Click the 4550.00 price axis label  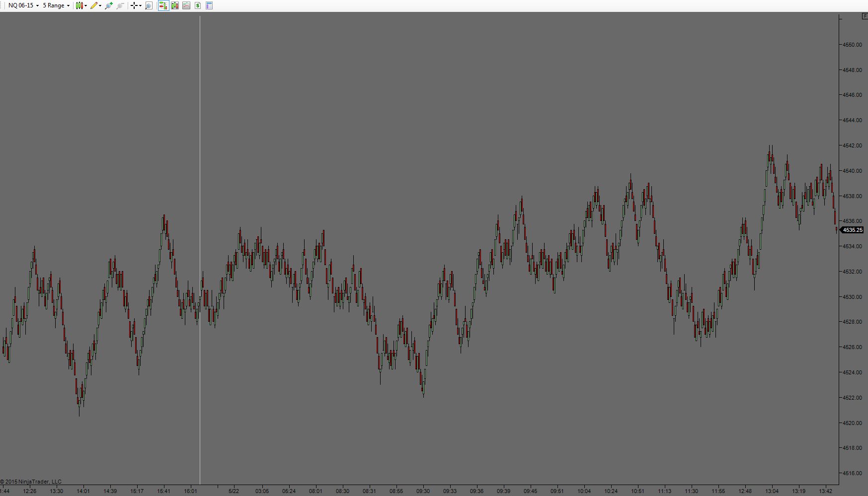852,45
